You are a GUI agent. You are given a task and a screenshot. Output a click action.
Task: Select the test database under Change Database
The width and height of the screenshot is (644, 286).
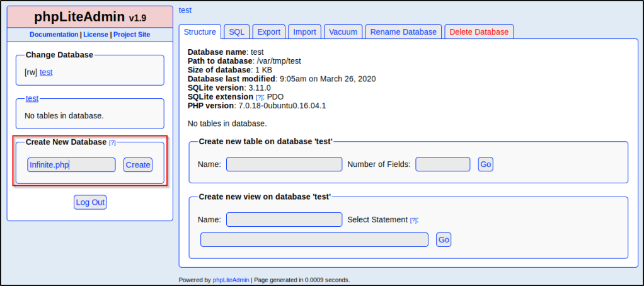pos(46,72)
